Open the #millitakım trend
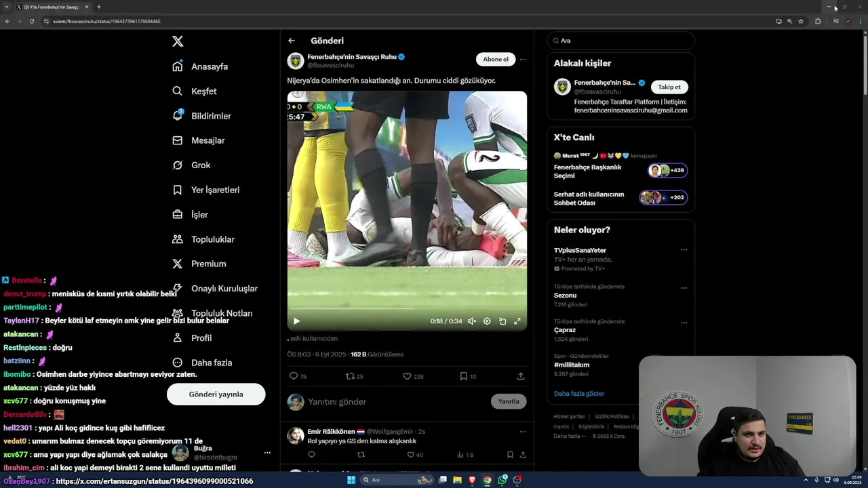Image resolution: width=868 pixels, height=488 pixels. coord(572,365)
